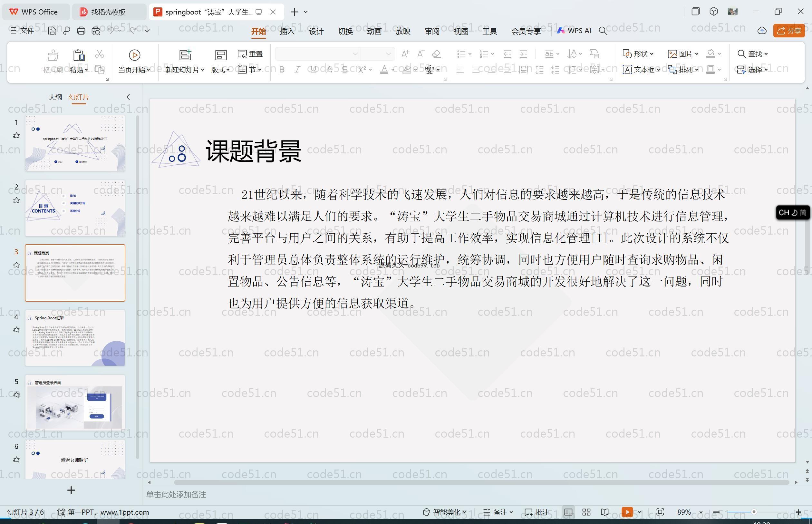Toggle normal view icon in status bar
812x524 pixels.
[568, 512]
